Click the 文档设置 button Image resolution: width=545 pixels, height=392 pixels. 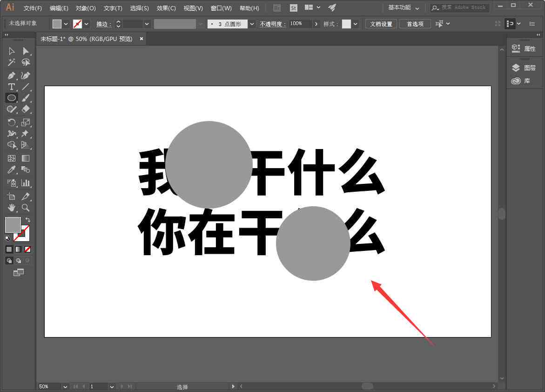click(381, 24)
